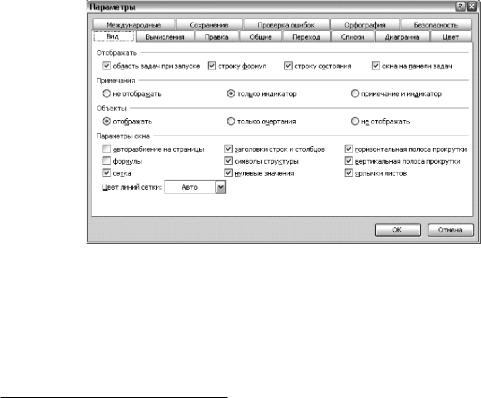Uncheck нулевые значения checkbox
The image size is (481, 398).
[x=228, y=173]
